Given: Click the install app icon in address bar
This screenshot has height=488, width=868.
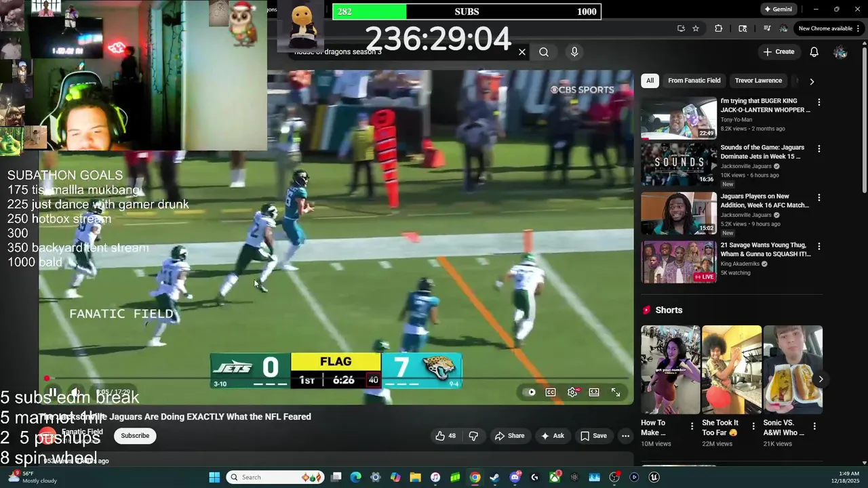Looking at the screenshot, I should coord(681,28).
